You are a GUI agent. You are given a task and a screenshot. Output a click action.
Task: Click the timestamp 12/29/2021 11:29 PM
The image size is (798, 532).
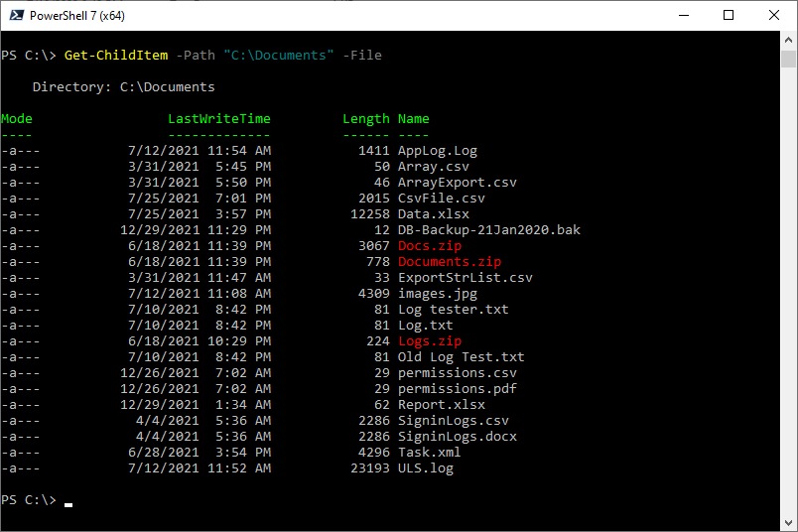coord(196,230)
